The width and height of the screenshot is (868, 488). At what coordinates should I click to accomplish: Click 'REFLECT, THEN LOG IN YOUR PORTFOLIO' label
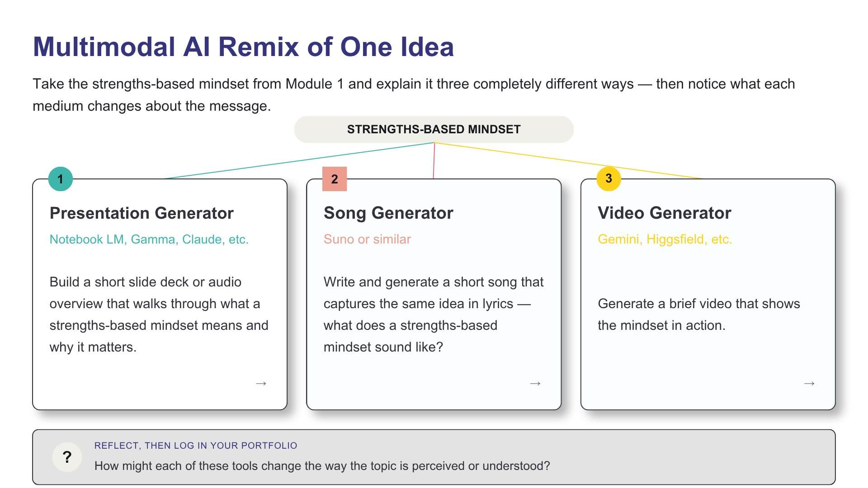click(x=196, y=446)
